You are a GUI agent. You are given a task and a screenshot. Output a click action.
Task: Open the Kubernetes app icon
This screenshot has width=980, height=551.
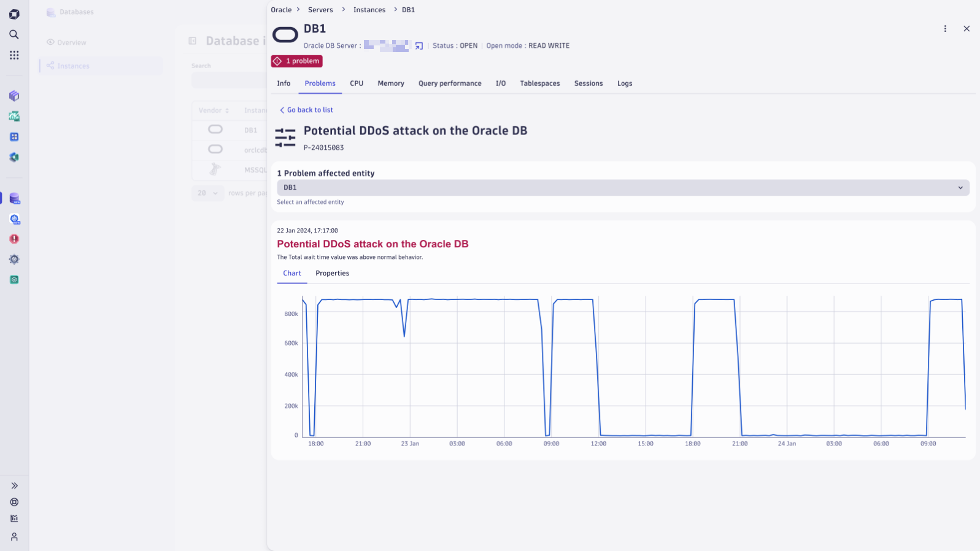tap(14, 219)
